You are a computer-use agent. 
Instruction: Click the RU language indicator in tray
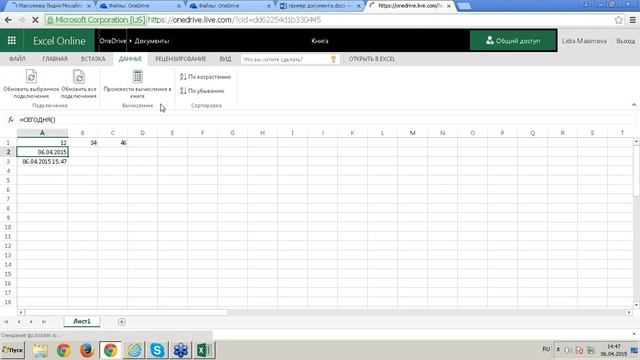point(546,349)
